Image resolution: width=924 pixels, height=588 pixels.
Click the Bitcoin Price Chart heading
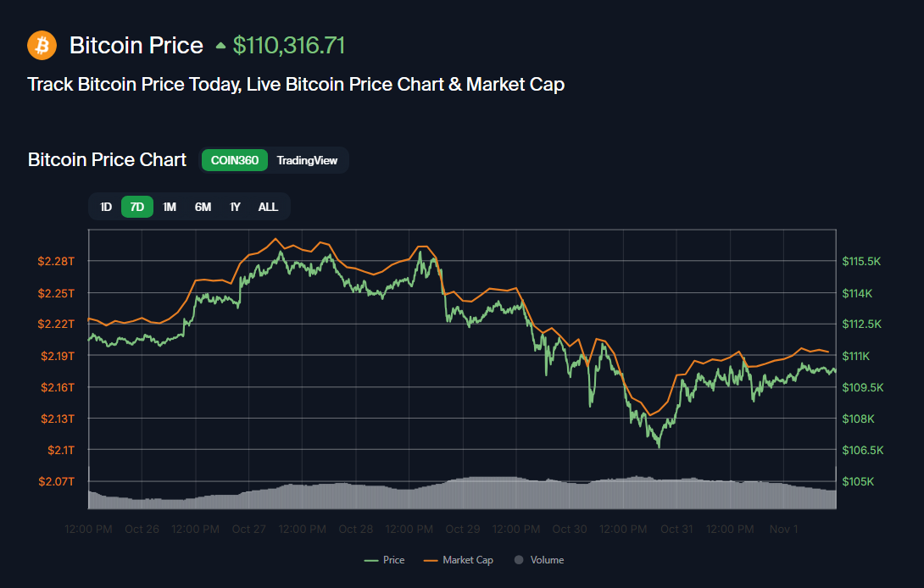(107, 159)
